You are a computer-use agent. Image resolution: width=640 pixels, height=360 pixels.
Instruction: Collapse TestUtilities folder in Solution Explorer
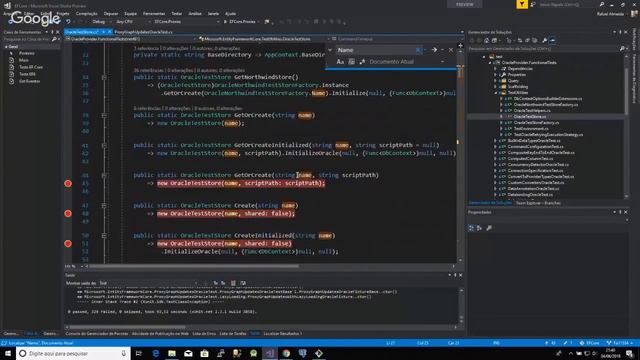point(496,93)
